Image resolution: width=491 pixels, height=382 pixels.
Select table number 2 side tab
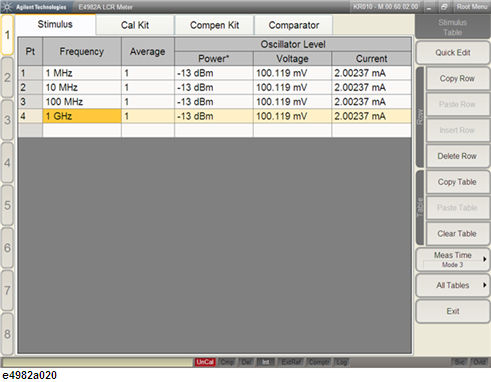click(7, 78)
